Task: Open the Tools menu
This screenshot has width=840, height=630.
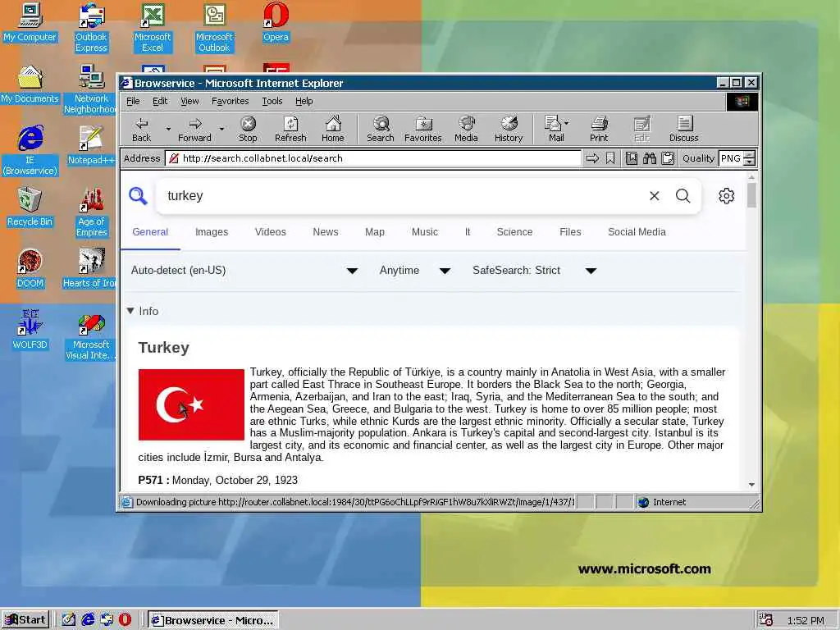Action: coord(272,101)
